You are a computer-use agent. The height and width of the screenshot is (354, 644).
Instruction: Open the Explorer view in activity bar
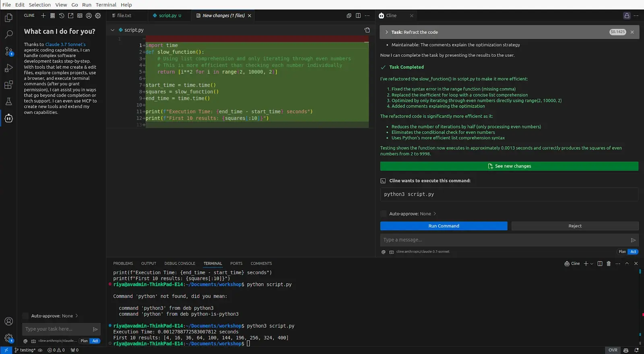8,18
